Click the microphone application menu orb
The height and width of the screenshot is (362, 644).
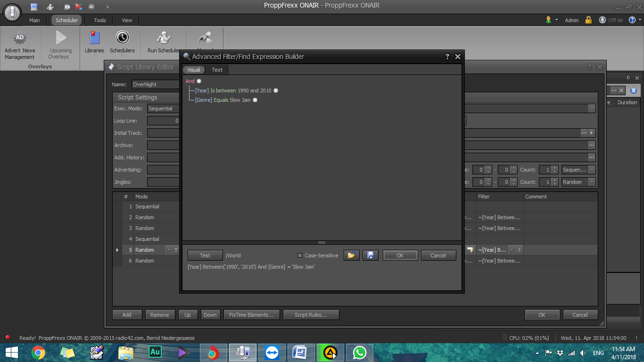[13, 12]
